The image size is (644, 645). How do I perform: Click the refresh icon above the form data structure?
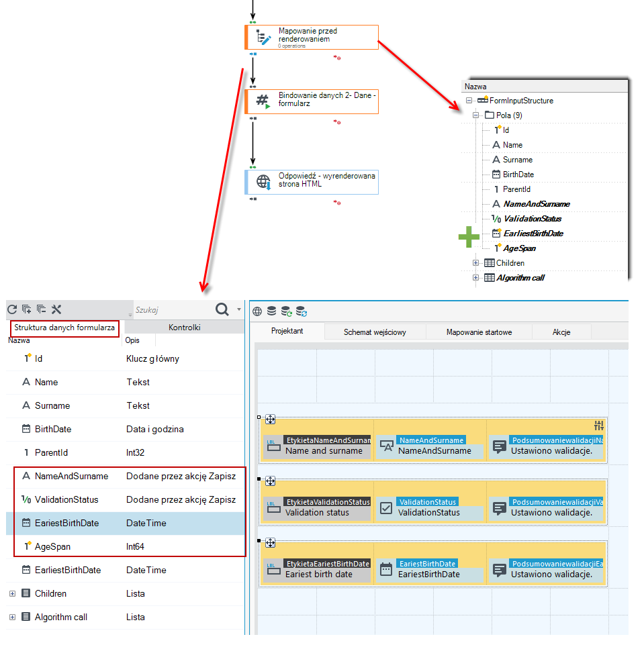point(12,309)
